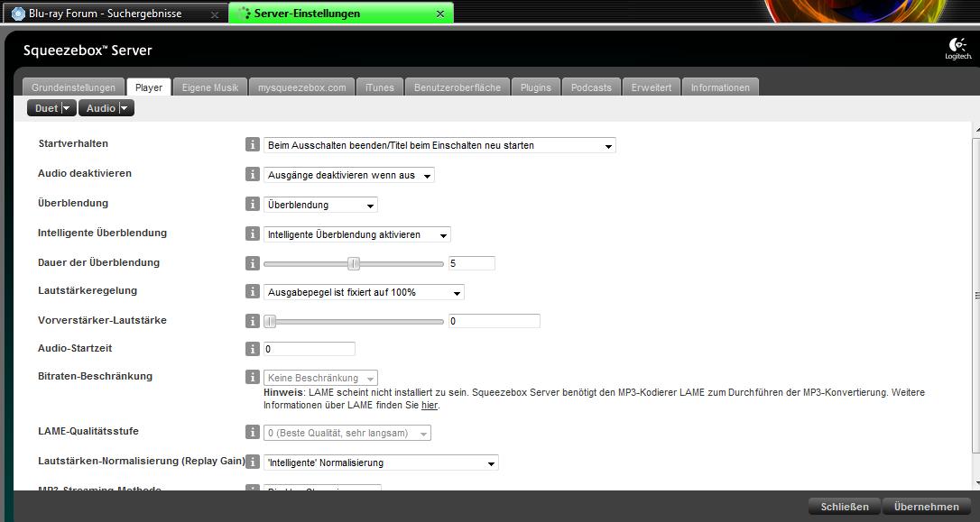Open the Startverhalten dropdown

click(x=440, y=145)
